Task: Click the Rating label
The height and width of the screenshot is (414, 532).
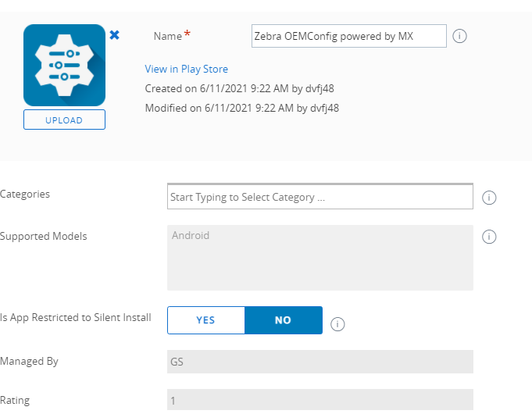Action: (x=15, y=400)
